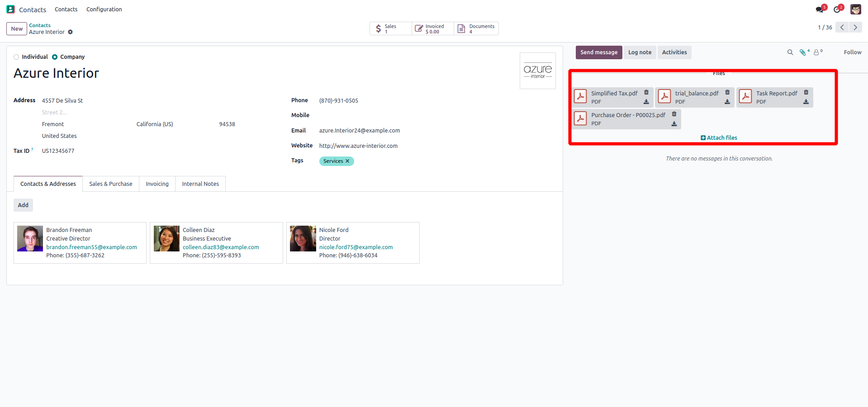Delete the Task Report.pdf attachment

tap(806, 92)
